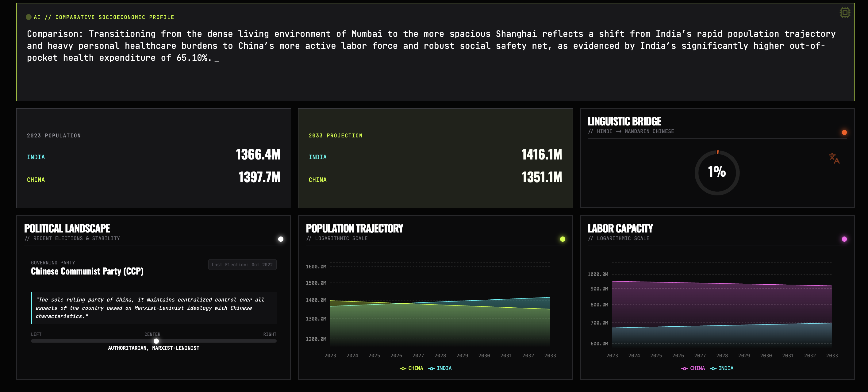Click the orange status dot in Linguistic Bridge
The image size is (868, 392).
pos(844,133)
